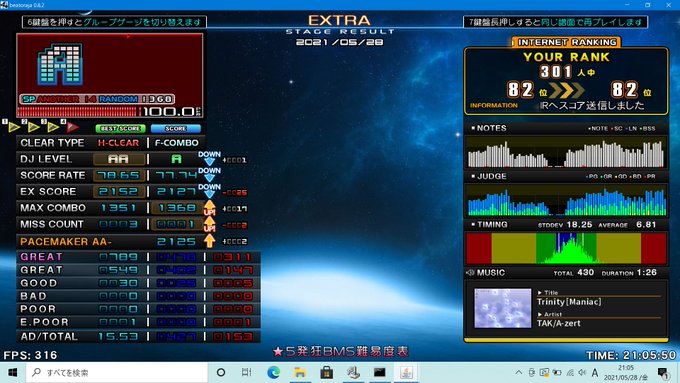Viewport: 680px width, 383px height.
Task: Open File Explorer from the taskbar
Action: [x=300, y=373]
